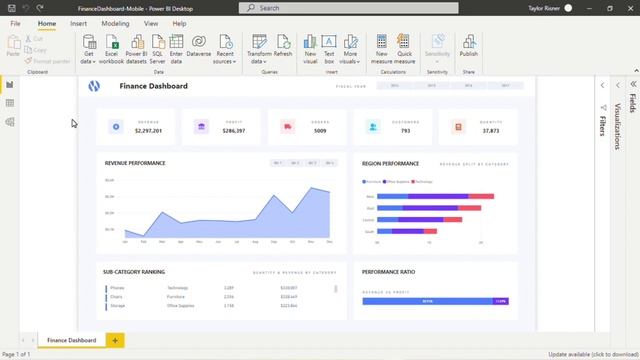Click the Customers card showing 793

coord(393,127)
